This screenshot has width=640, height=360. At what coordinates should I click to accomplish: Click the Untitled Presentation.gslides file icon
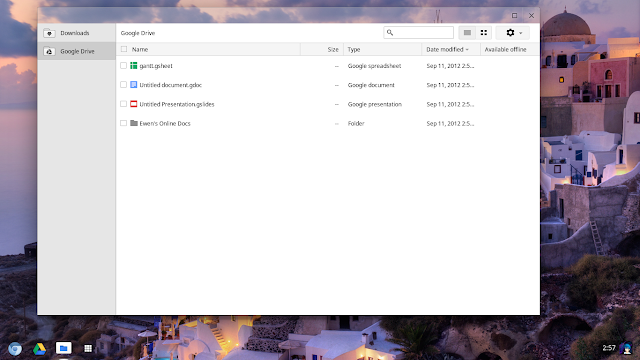pyautogui.click(x=133, y=104)
